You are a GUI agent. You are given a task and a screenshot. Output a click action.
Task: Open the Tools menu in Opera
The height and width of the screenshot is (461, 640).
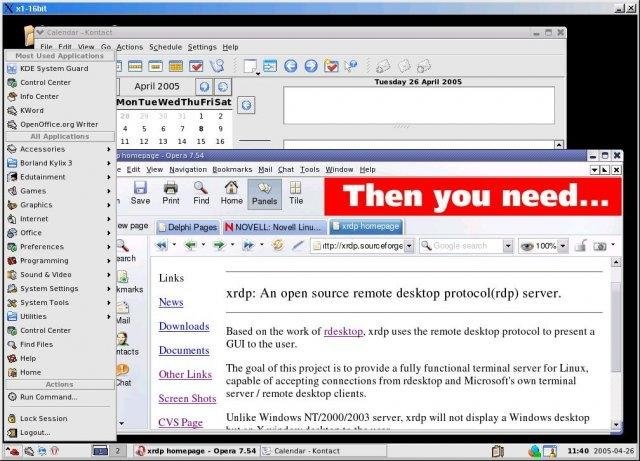coord(310,169)
